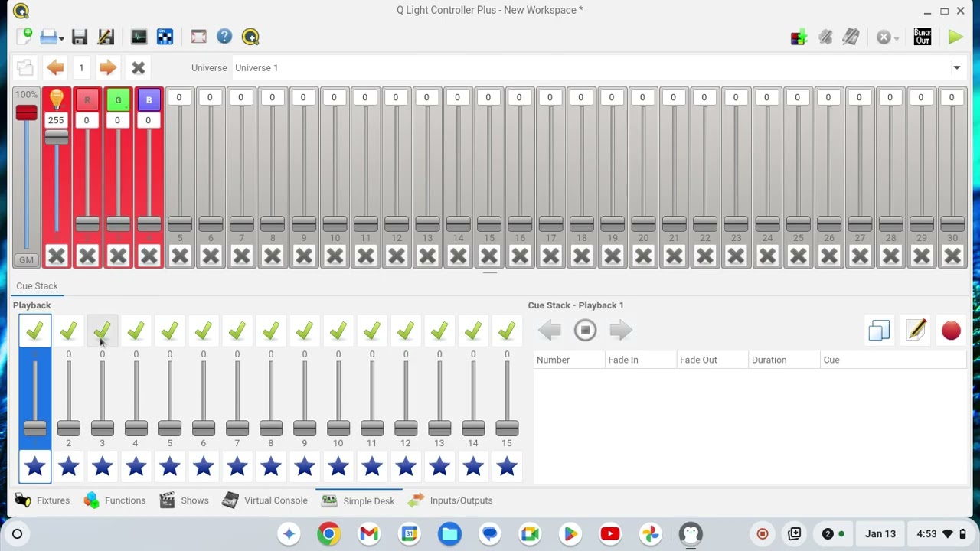Click the red R channel button
The height and width of the screenshot is (551, 980).
point(87,100)
